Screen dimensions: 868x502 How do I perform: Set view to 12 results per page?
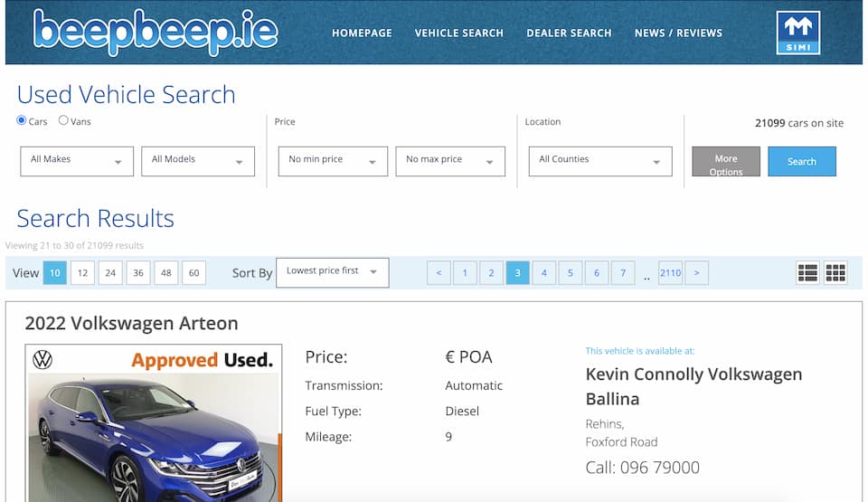coord(82,272)
